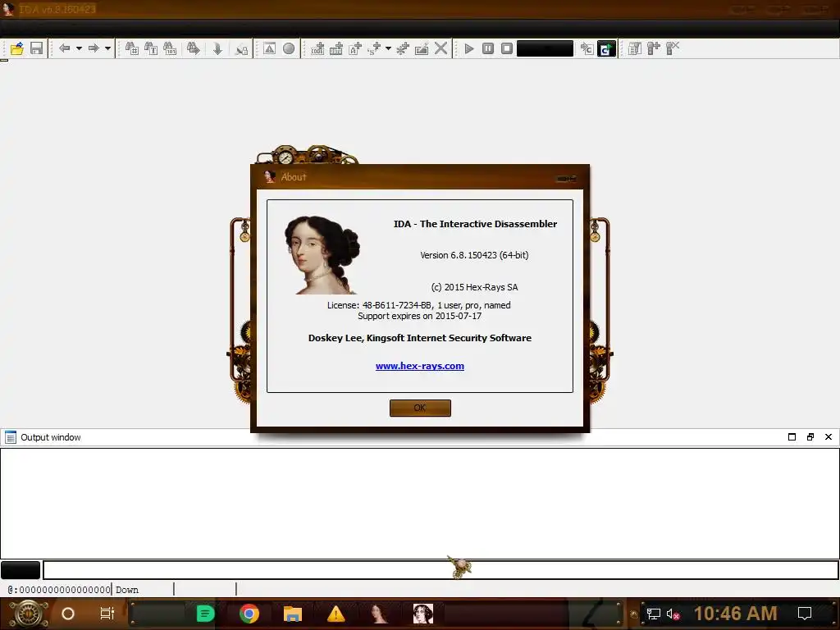Image resolution: width=840 pixels, height=630 pixels.
Task: Click the binoculars text search icon
Action: point(151,48)
